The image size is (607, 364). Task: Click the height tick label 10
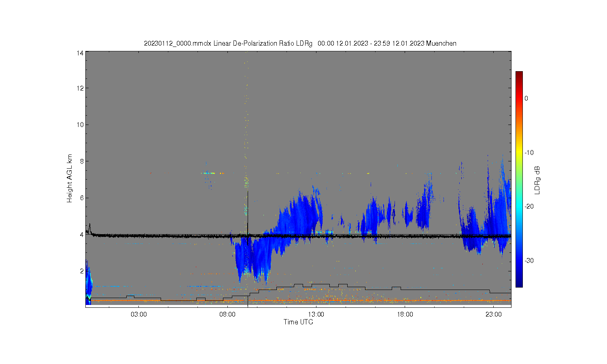[80, 125]
